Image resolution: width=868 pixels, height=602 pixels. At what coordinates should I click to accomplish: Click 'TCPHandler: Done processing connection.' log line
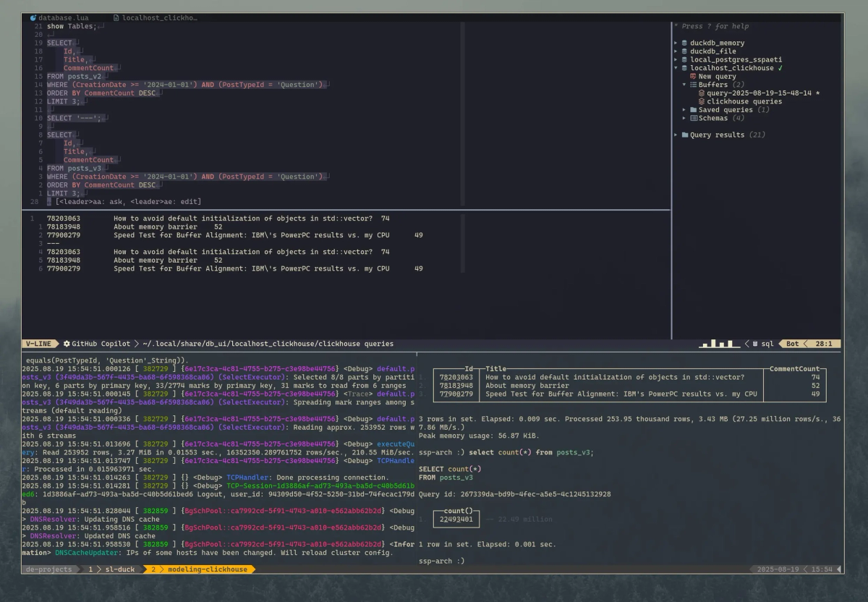coord(307,478)
